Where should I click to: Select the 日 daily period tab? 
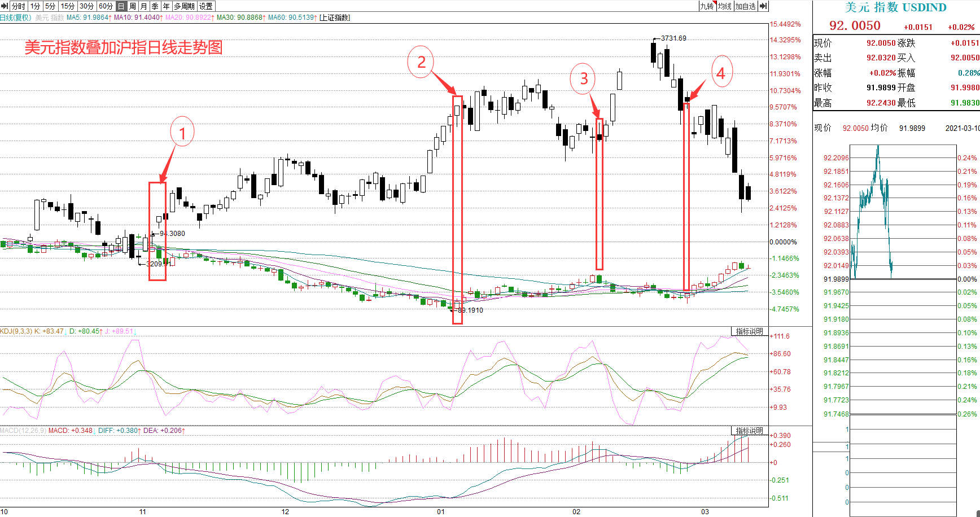tap(121, 6)
